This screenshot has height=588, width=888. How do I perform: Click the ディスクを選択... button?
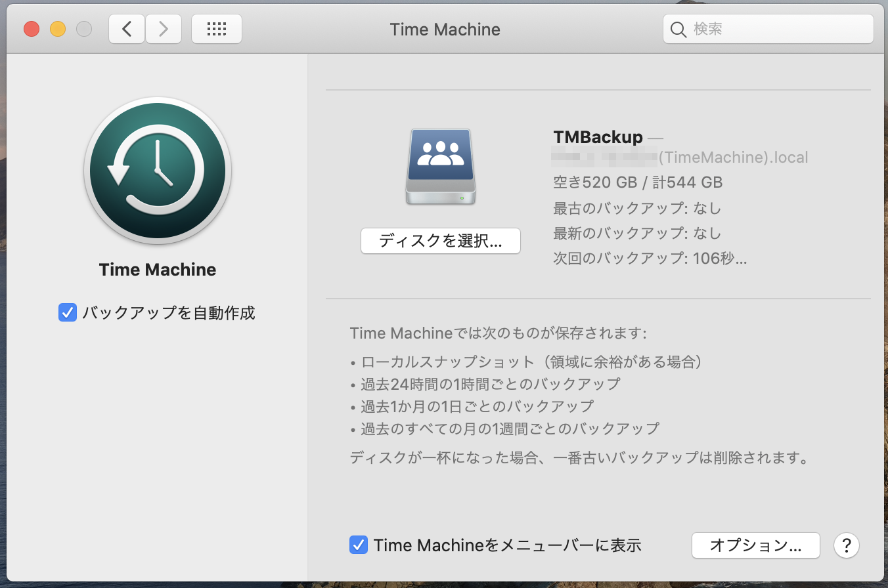click(x=441, y=241)
